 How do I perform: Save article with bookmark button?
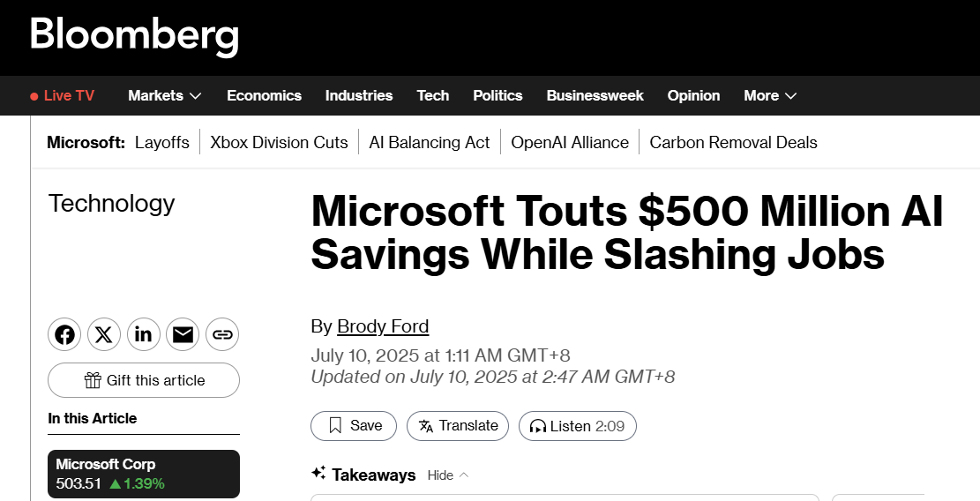point(354,426)
